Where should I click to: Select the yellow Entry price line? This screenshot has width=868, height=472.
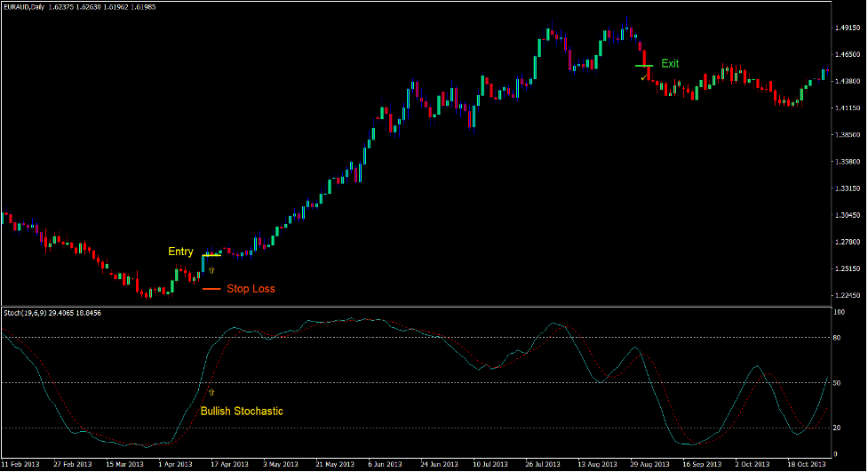211,255
